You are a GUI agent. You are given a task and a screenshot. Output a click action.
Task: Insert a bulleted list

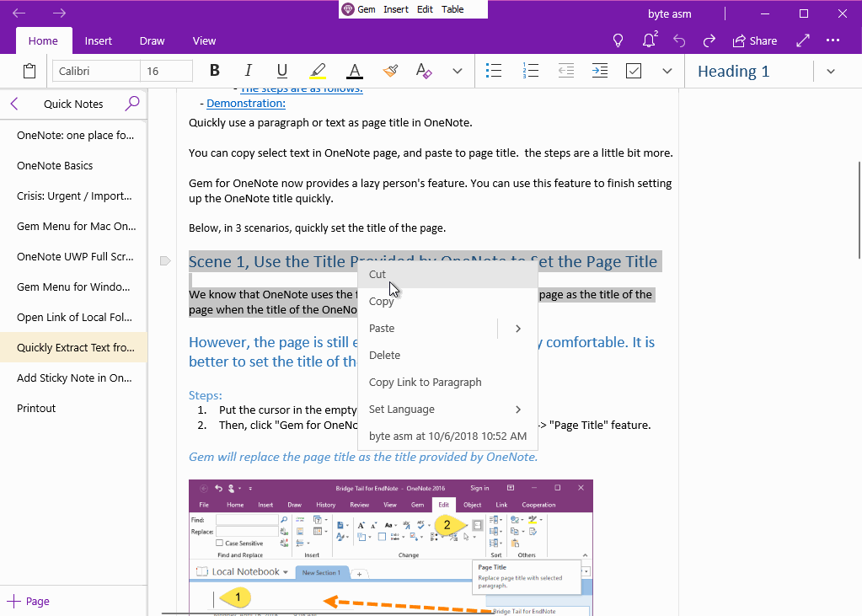(x=494, y=71)
